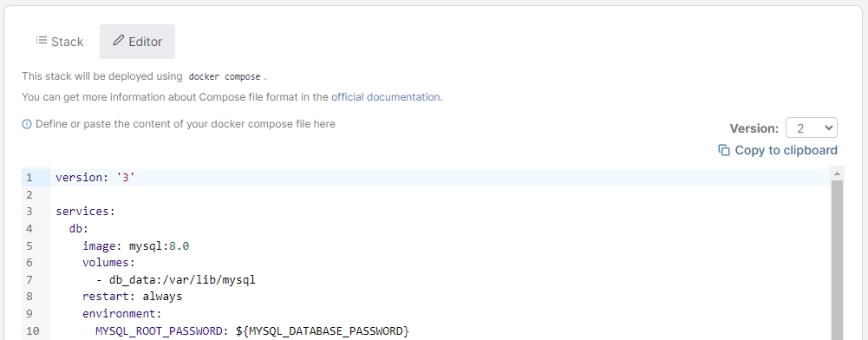
Task: Click the info icon near Define text
Action: pyautogui.click(x=27, y=124)
